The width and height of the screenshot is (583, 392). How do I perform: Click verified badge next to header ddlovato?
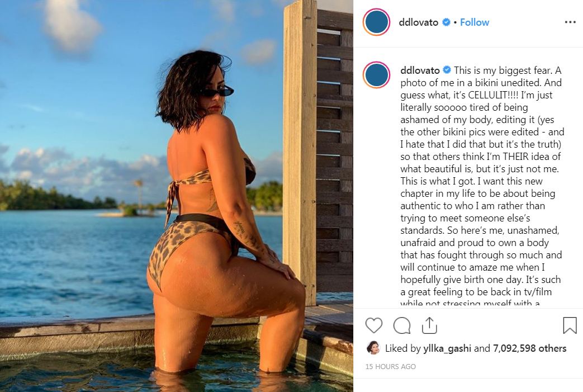pos(446,22)
